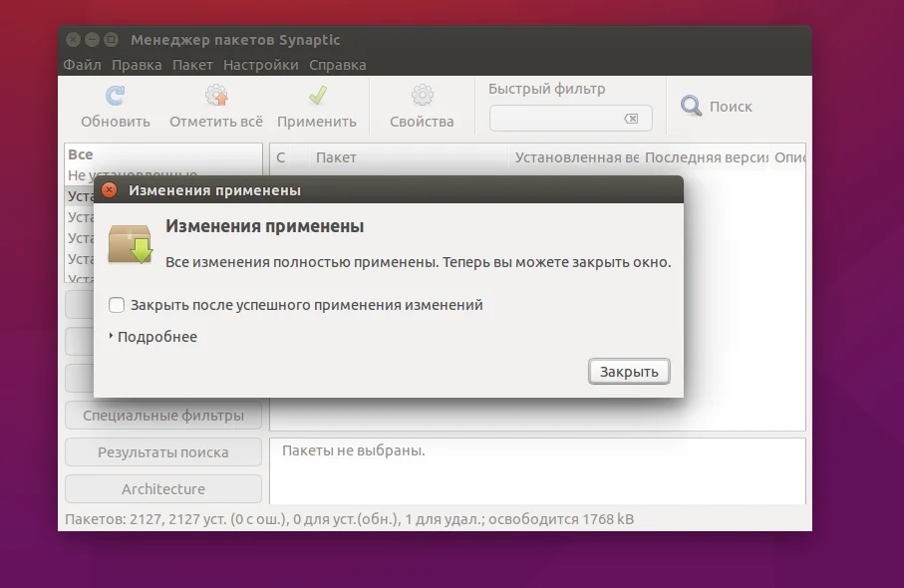
Task: Clear the quick filter field icon
Action: pos(631,119)
